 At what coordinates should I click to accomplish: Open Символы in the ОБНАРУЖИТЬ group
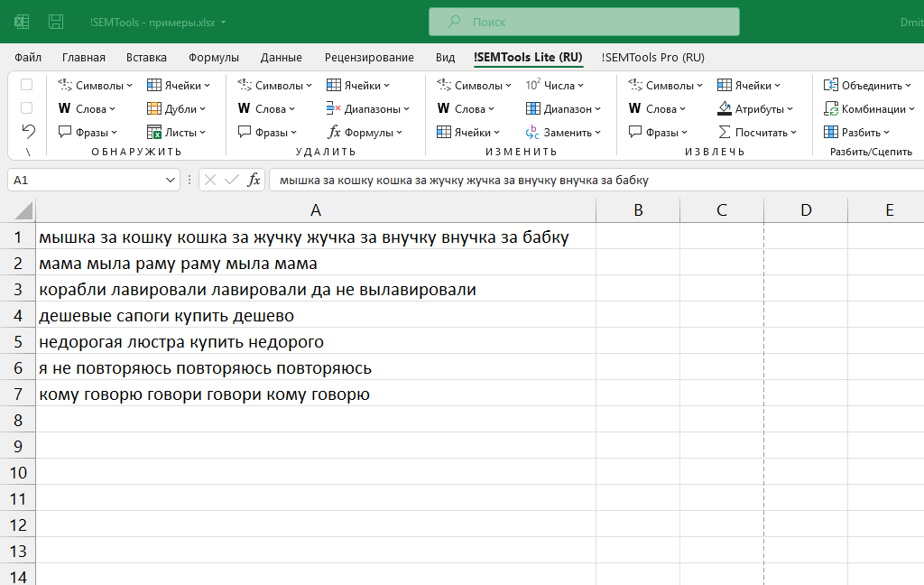(95, 86)
